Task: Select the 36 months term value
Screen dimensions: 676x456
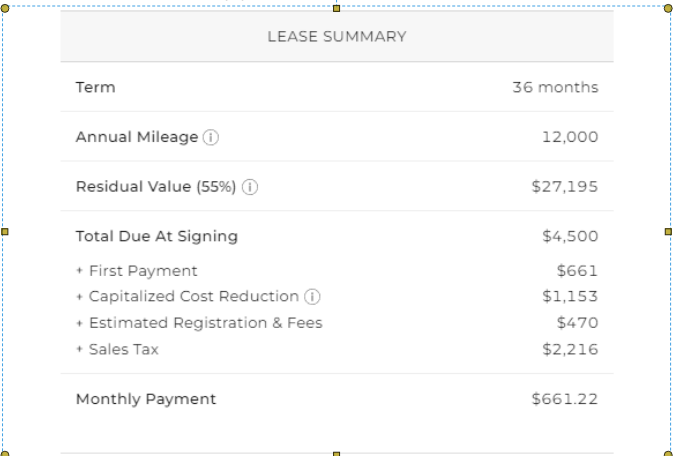Action: [x=555, y=87]
